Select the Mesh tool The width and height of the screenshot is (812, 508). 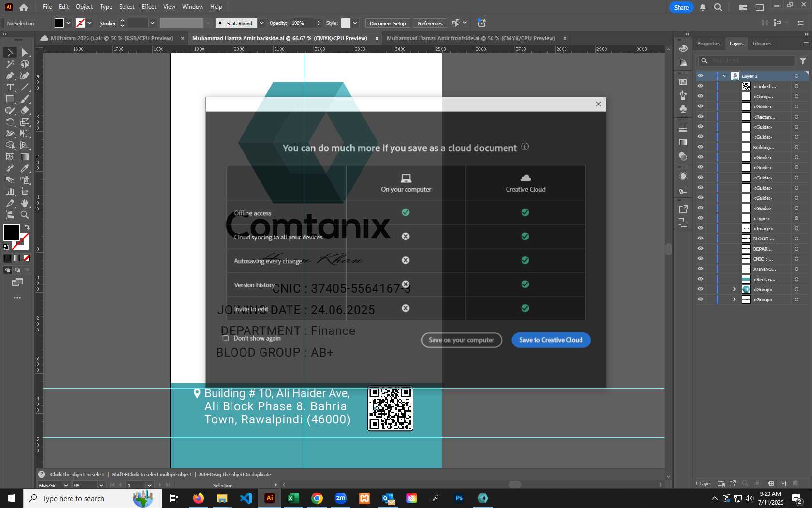point(10,157)
